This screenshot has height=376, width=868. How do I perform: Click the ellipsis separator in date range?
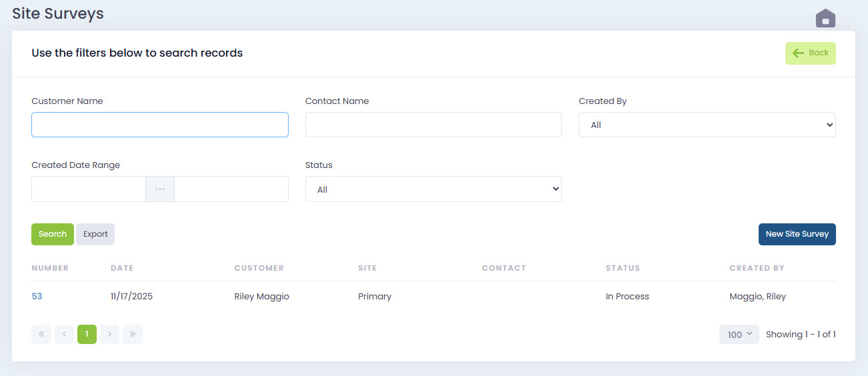tap(160, 189)
